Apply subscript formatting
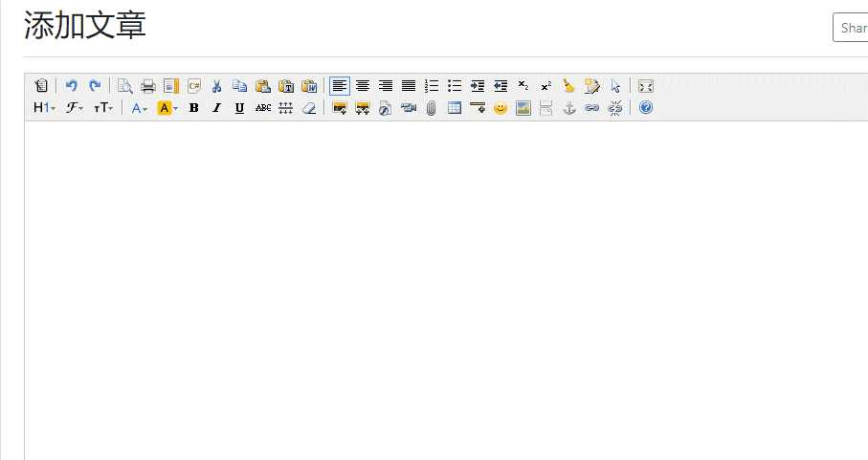 (x=523, y=86)
